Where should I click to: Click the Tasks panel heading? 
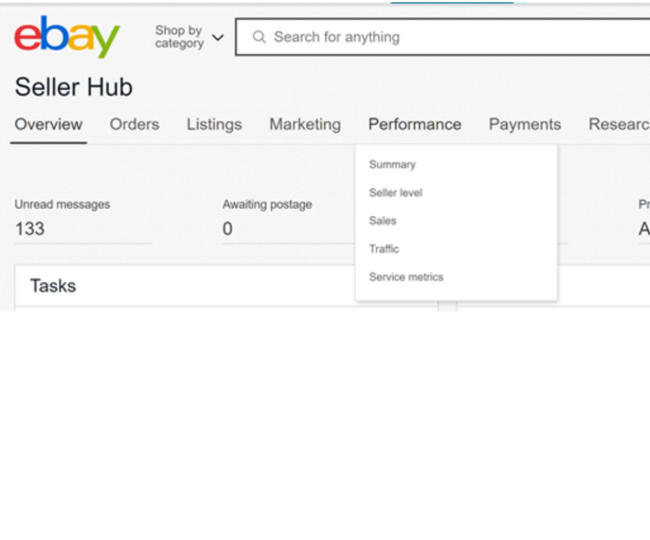pyautogui.click(x=53, y=286)
